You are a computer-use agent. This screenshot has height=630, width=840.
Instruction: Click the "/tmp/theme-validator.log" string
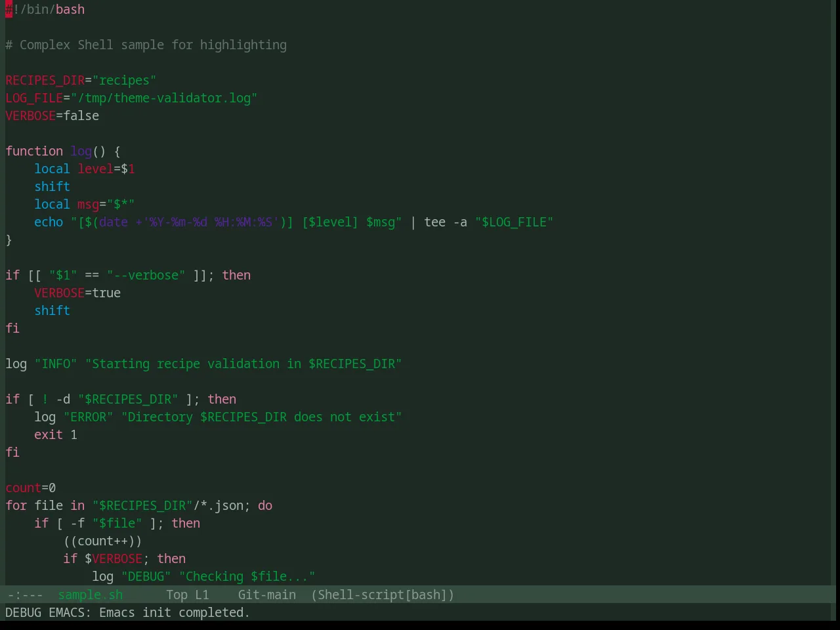pos(164,98)
